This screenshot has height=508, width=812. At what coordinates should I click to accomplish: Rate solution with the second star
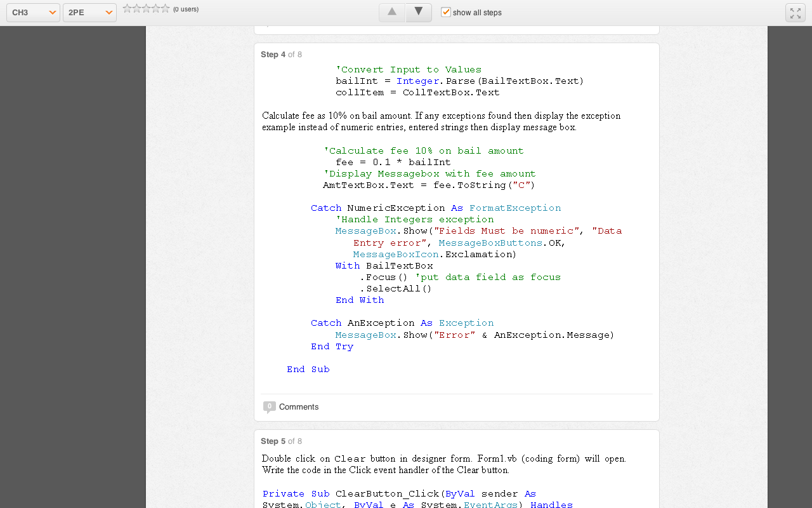point(136,8)
